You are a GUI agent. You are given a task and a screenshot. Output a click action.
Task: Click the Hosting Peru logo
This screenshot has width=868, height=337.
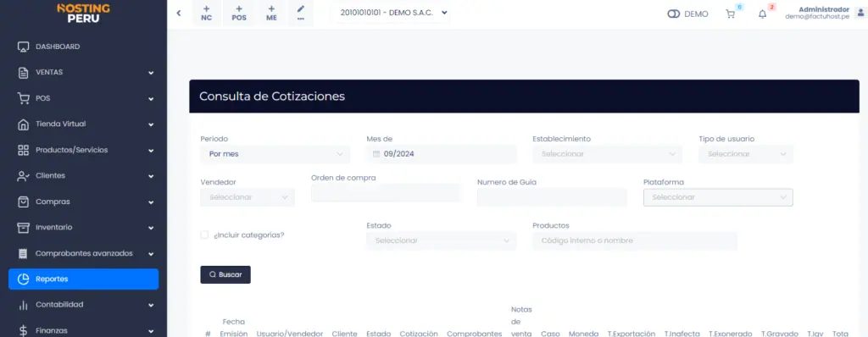point(83,14)
